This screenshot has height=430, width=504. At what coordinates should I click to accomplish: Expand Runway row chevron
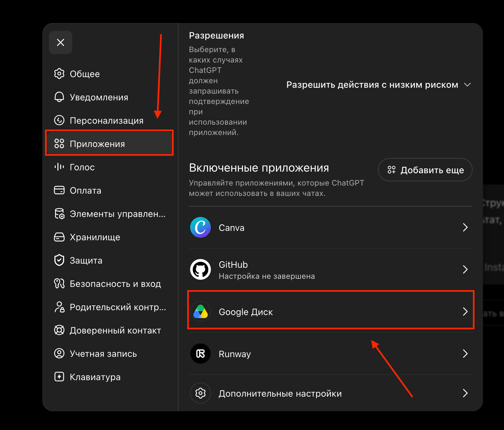465,354
